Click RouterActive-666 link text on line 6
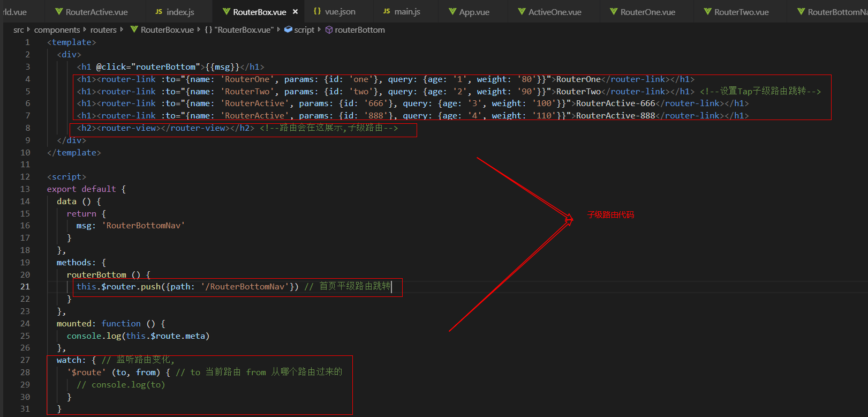The width and height of the screenshot is (868, 417). click(616, 103)
